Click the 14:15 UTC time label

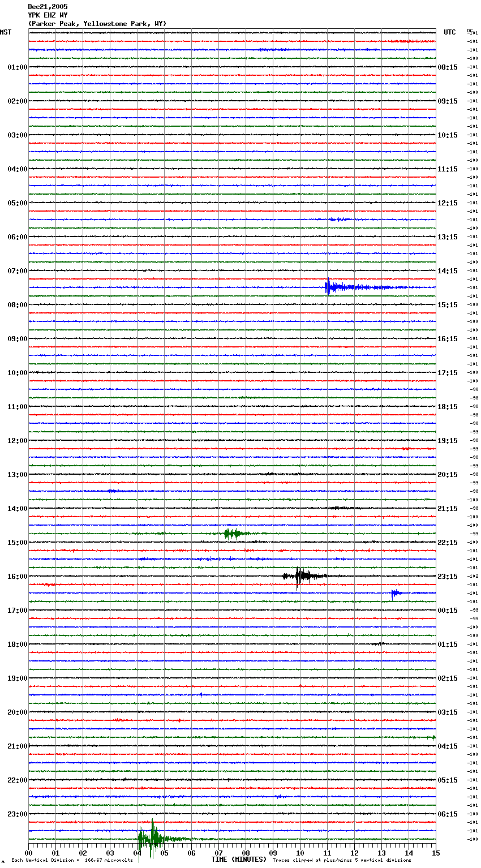pos(448,271)
